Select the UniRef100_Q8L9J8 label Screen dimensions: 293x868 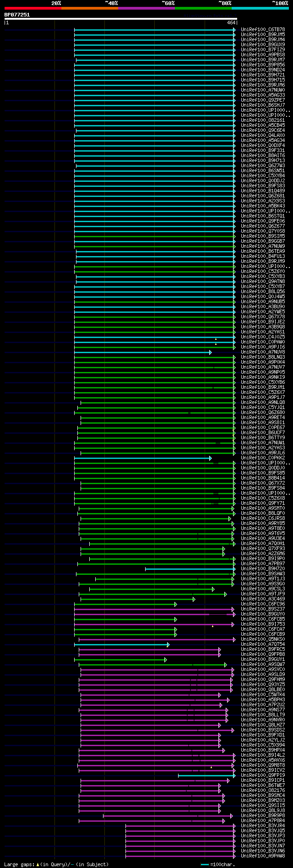coord(263,810)
